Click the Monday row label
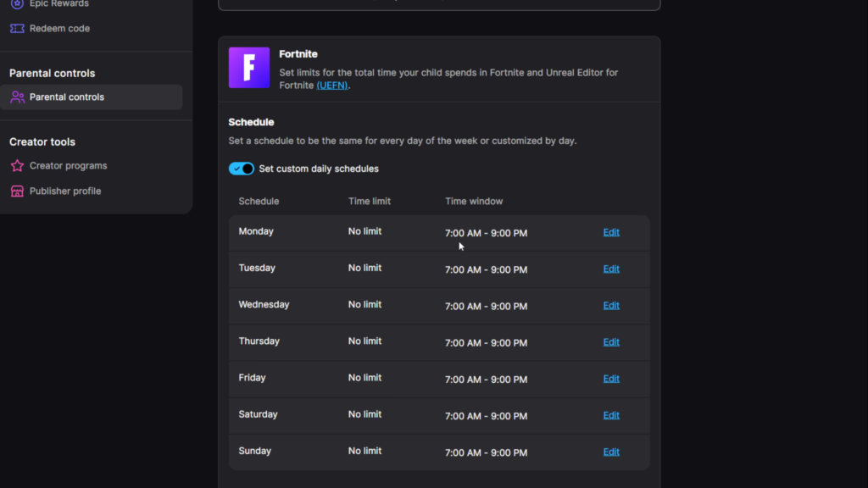Image resolution: width=868 pixels, height=488 pixels. [x=256, y=231]
